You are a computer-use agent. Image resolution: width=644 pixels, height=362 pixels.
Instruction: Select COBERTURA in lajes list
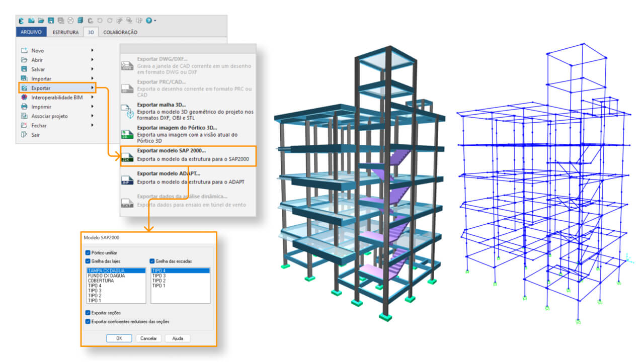click(116, 281)
